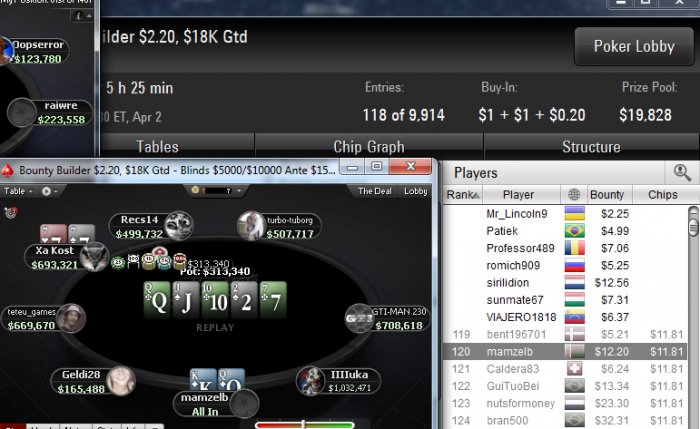Image resolution: width=700 pixels, height=429 pixels.
Task: Click The Deal link
Action: tap(375, 191)
